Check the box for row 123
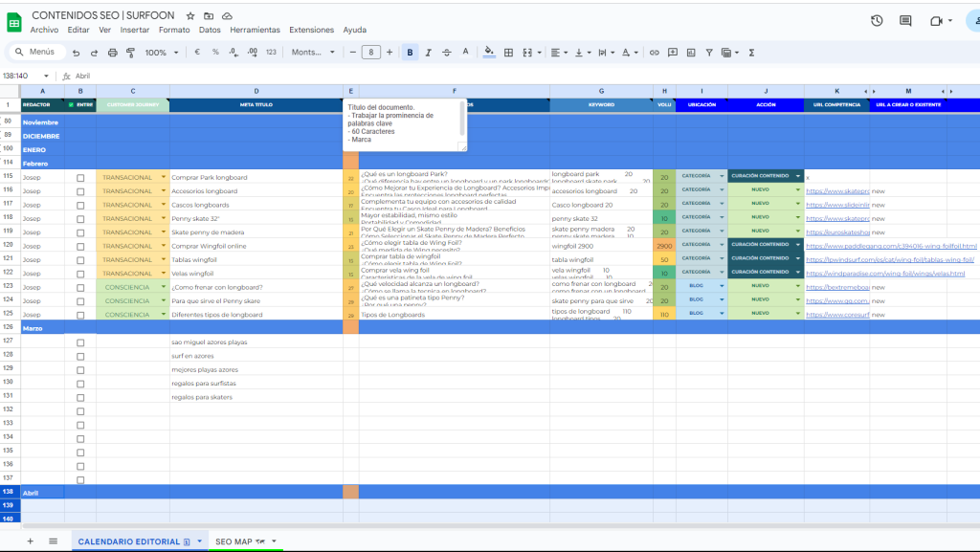The width and height of the screenshot is (980, 552). click(80, 287)
